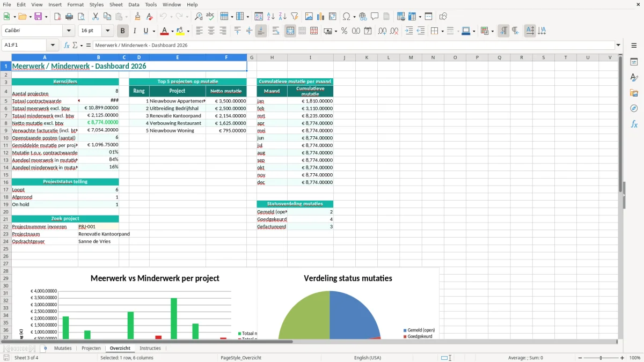644x362 pixels.
Task: Open the Paste options dropdown arrow
Action: click(127, 17)
